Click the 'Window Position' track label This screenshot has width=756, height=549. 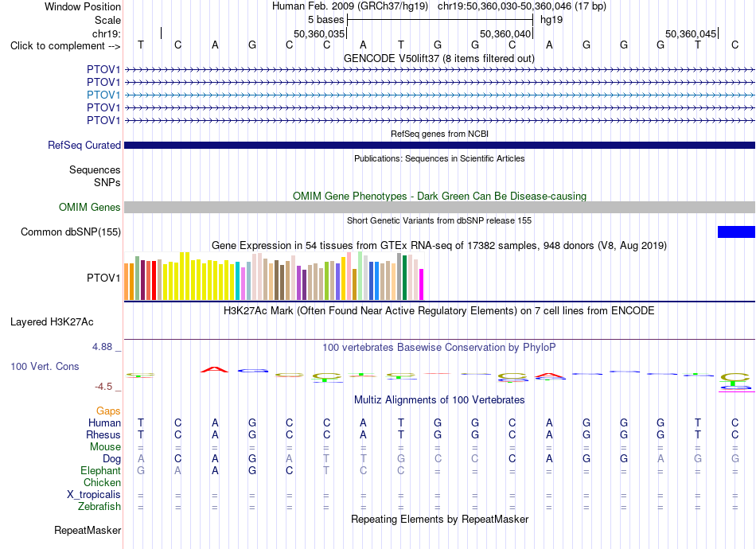pyautogui.click(x=83, y=6)
